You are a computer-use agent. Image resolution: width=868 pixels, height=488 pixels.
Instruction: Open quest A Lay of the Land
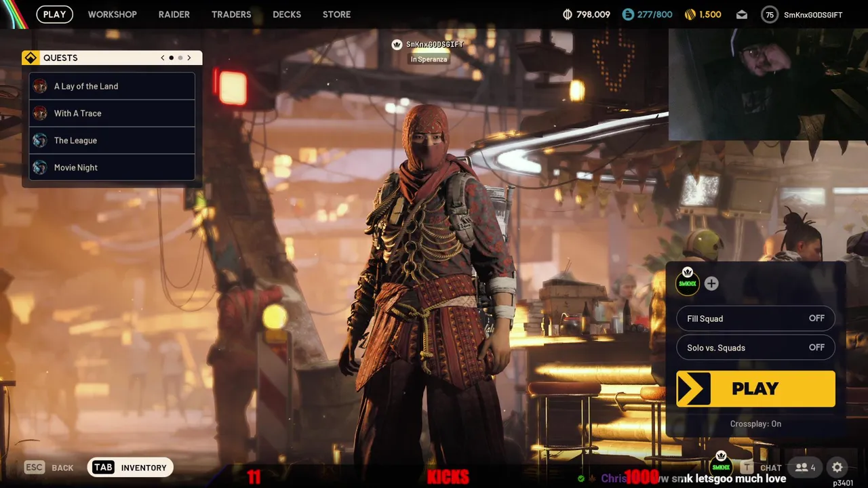(112, 86)
